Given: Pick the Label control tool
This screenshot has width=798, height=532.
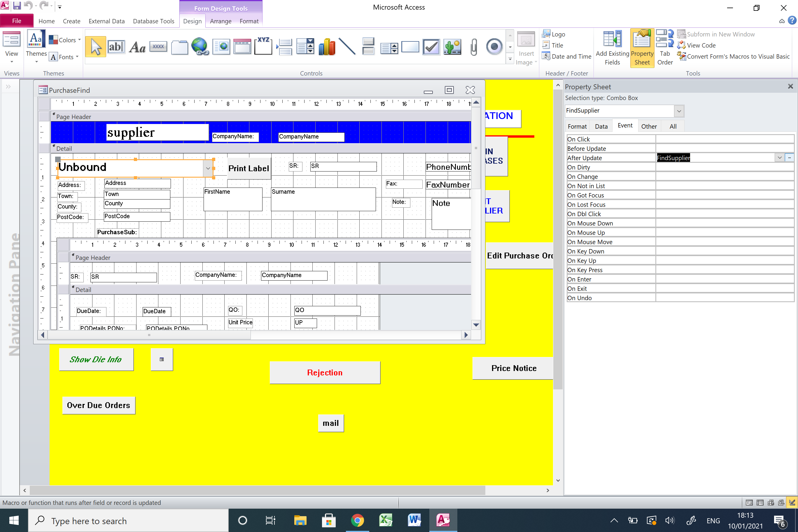Looking at the screenshot, I should (137, 47).
